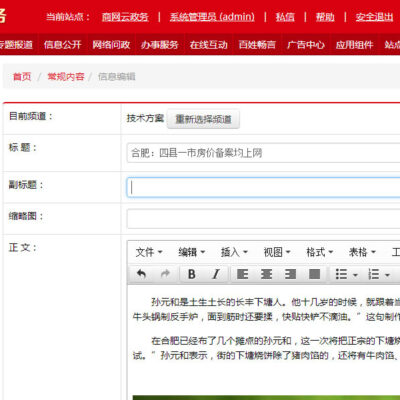Viewport: 400px width, 400px height.
Task: Open the 编辑 editor menu
Action: click(x=191, y=252)
